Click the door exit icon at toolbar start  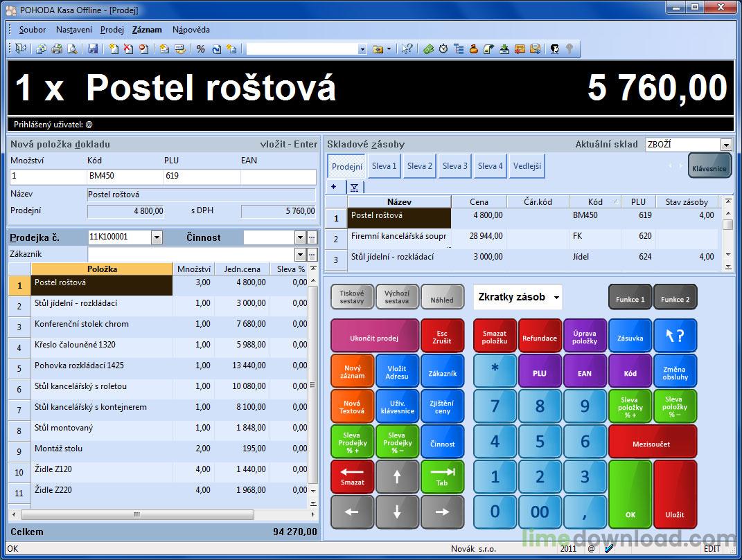(19, 50)
